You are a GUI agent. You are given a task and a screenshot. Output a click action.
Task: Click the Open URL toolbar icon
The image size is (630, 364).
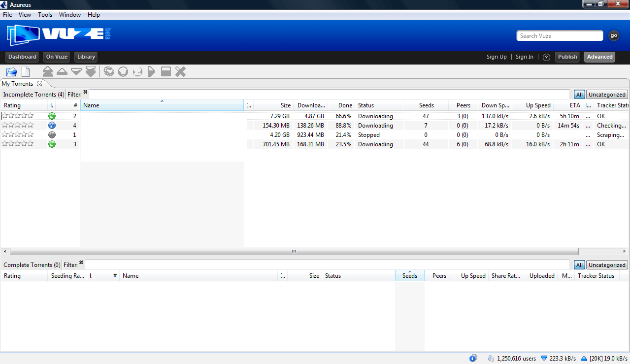pyautogui.click(x=26, y=71)
